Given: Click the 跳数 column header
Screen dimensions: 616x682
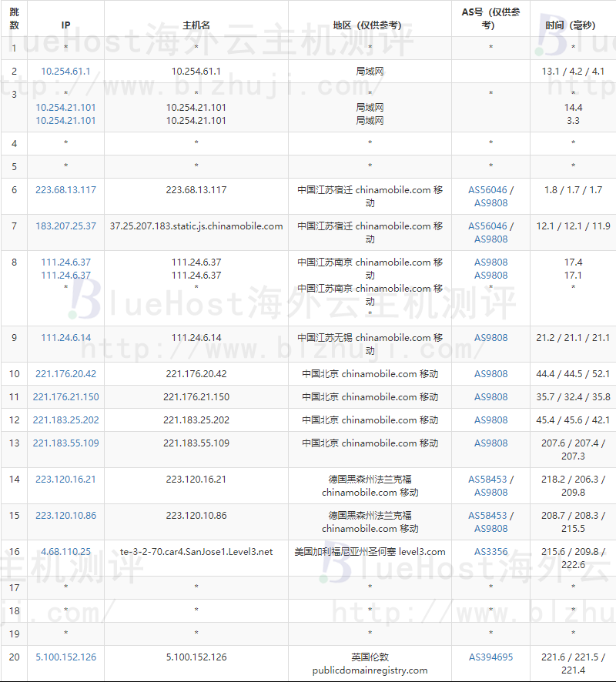Looking at the screenshot, I should (14, 18).
